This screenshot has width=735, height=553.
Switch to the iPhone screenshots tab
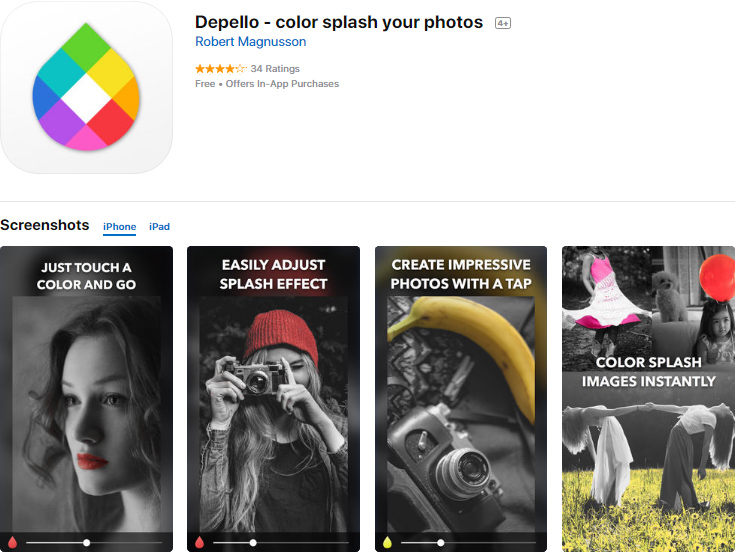click(119, 227)
